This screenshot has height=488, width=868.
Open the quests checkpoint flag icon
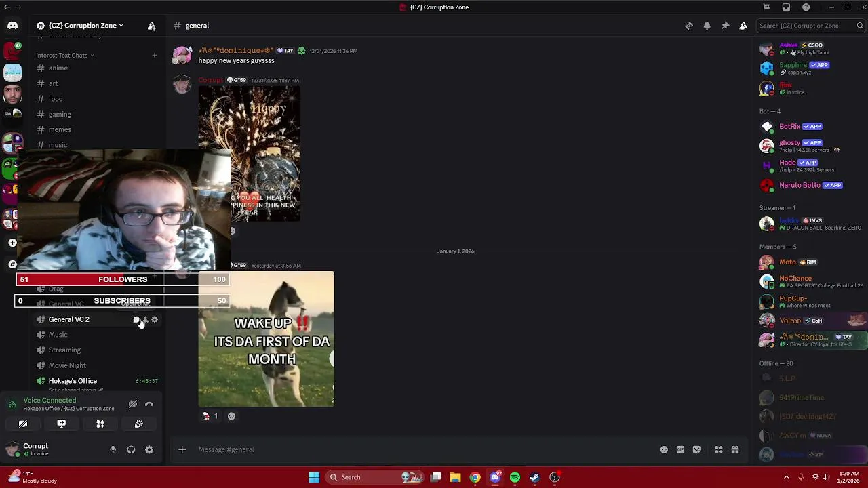coord(766,7)
